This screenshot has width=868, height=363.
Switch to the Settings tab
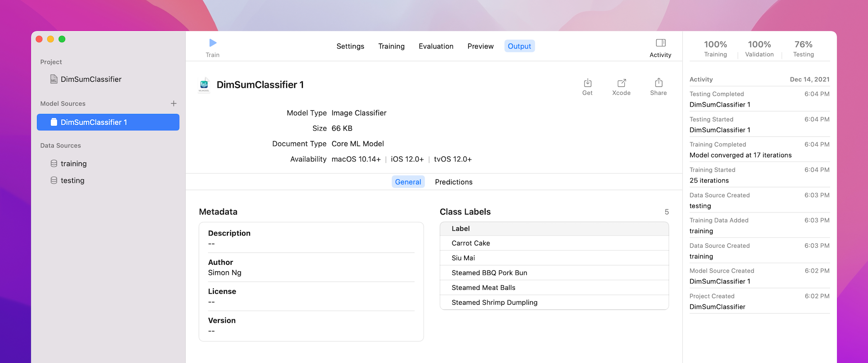tap(350, 46)
